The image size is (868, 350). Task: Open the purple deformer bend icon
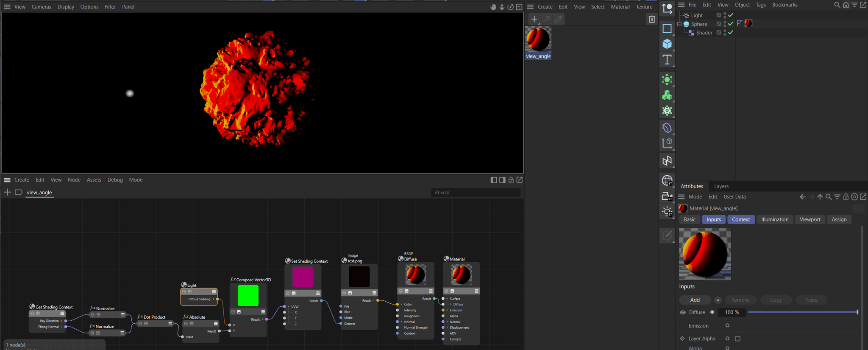667,128
